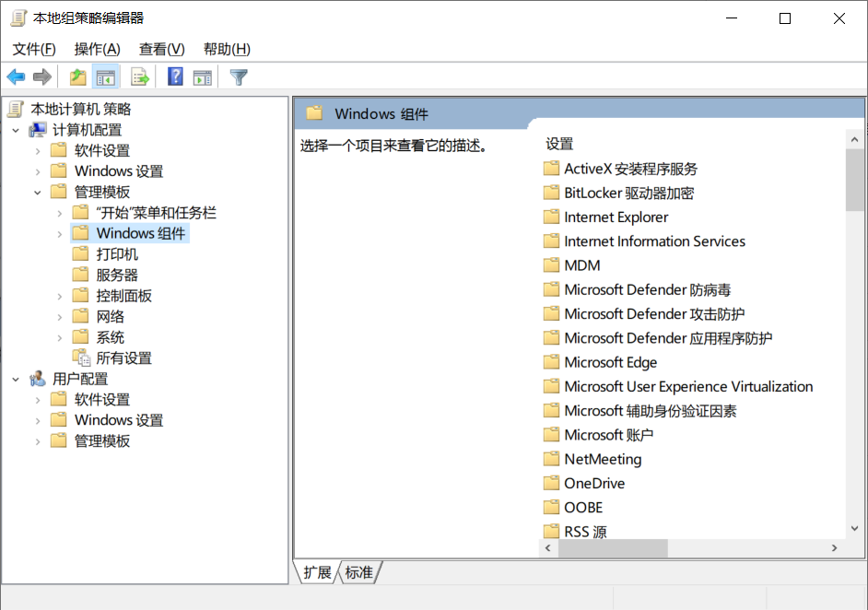The image size is (868, 610).
Task: Go up one level with folder icon
Action: pyautogui.click(x=78, y=77)
